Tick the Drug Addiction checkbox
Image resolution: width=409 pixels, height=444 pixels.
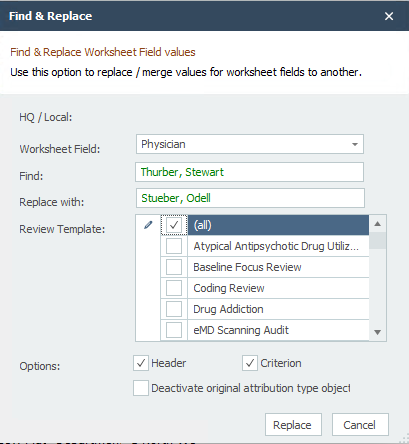tap(174, 309)
